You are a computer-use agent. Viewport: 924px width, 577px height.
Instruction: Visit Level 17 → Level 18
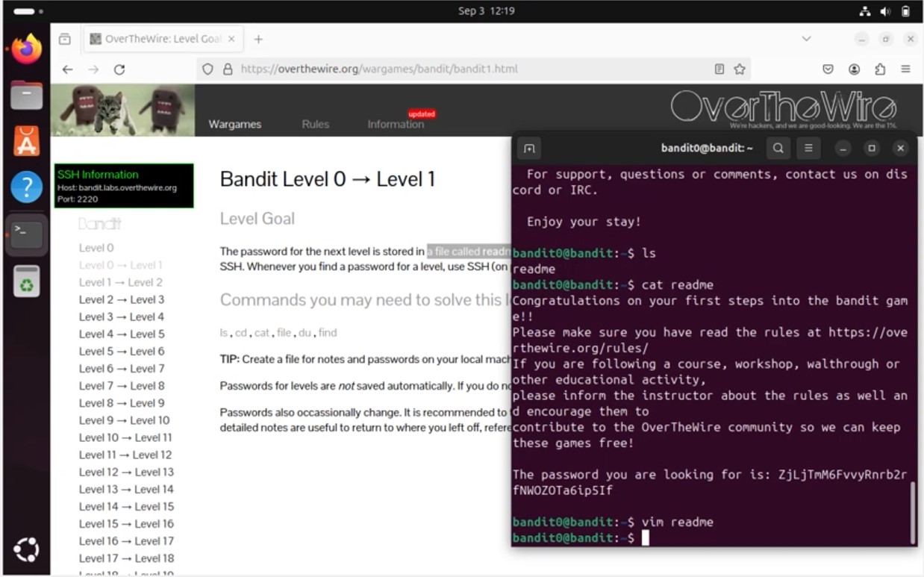pos(126,558)
